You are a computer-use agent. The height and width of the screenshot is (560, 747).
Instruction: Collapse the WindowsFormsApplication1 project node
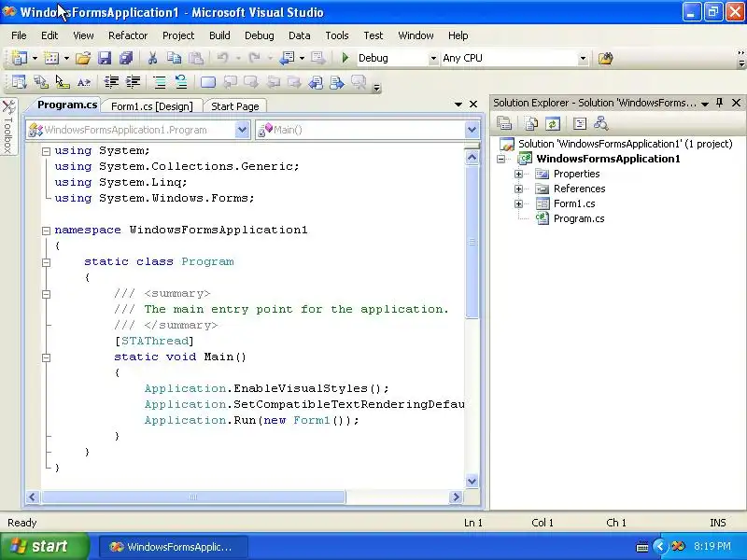click(500, 159)
